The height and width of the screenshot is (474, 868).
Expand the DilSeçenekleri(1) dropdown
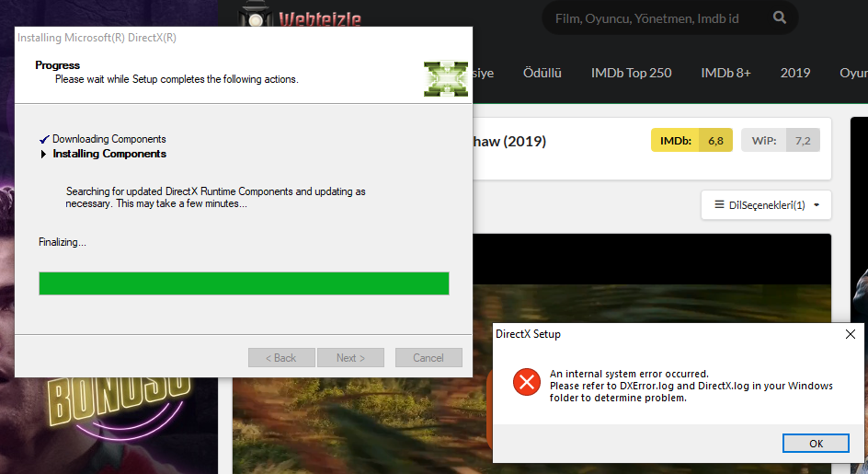click(x=766, y=205)
